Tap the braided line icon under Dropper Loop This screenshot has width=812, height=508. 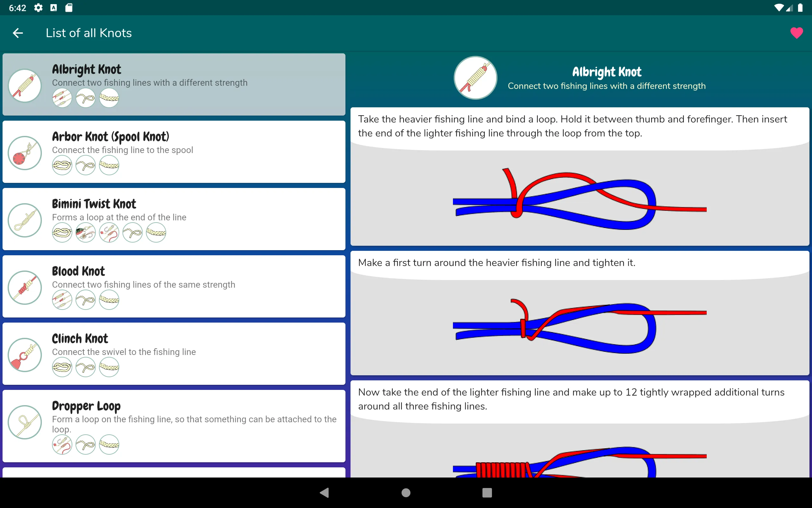(x=109, y=444)
